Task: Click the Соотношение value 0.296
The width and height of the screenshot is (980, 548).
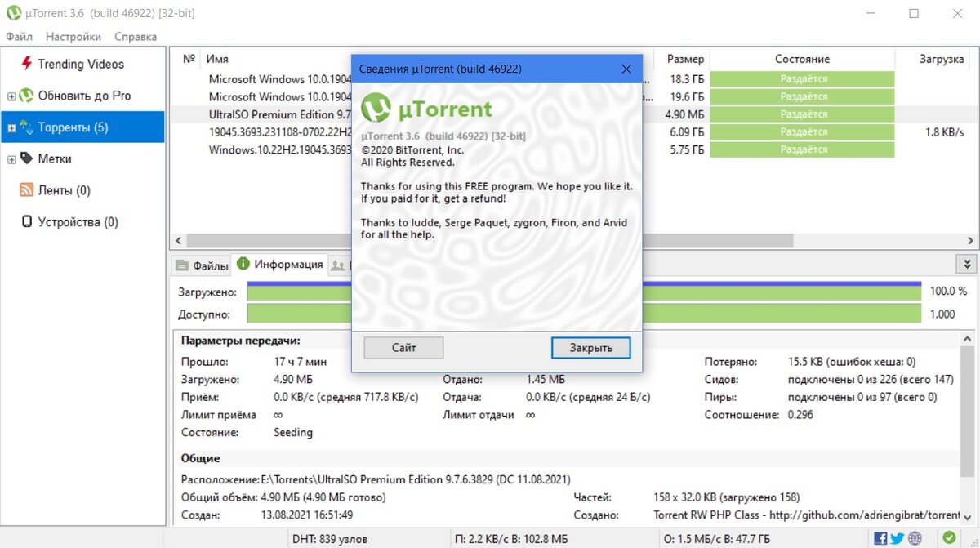Action: 800,415
